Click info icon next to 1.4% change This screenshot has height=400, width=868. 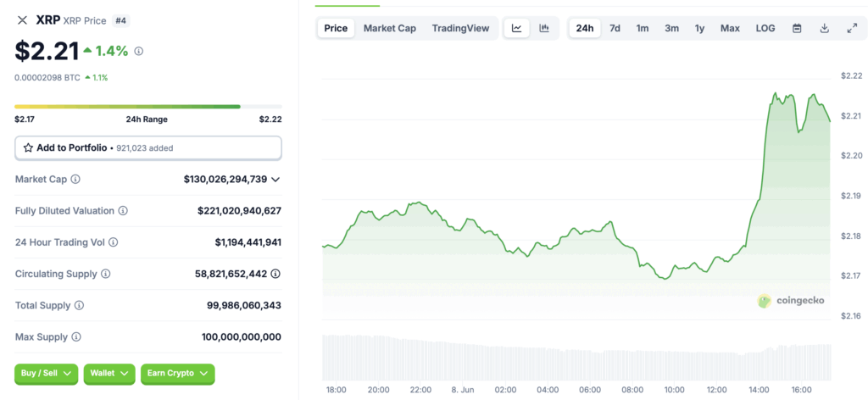[x=139, y=52]
